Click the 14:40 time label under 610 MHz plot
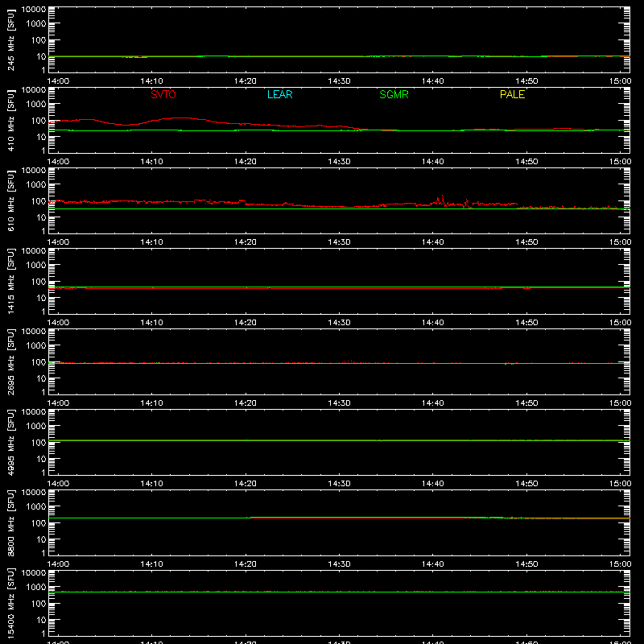This screenshot has width=644, height=644. pyautogui.click(x=433, y=242)
